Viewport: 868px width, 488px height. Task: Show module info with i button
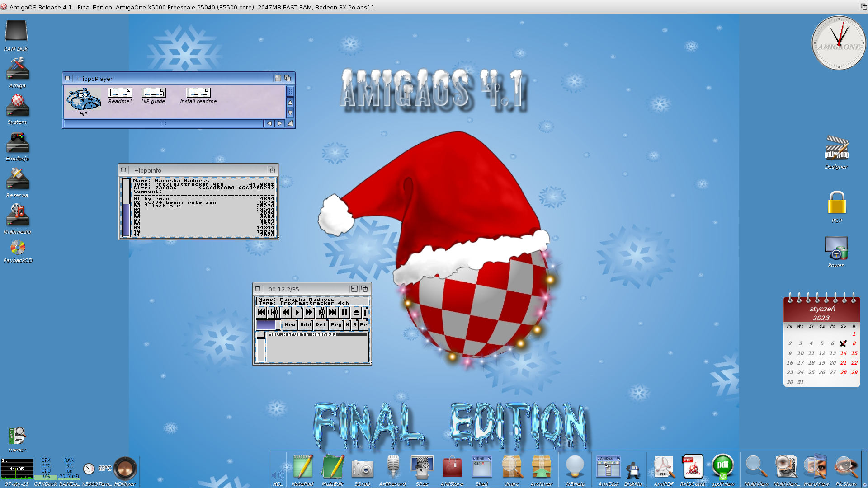coord(365,312)
